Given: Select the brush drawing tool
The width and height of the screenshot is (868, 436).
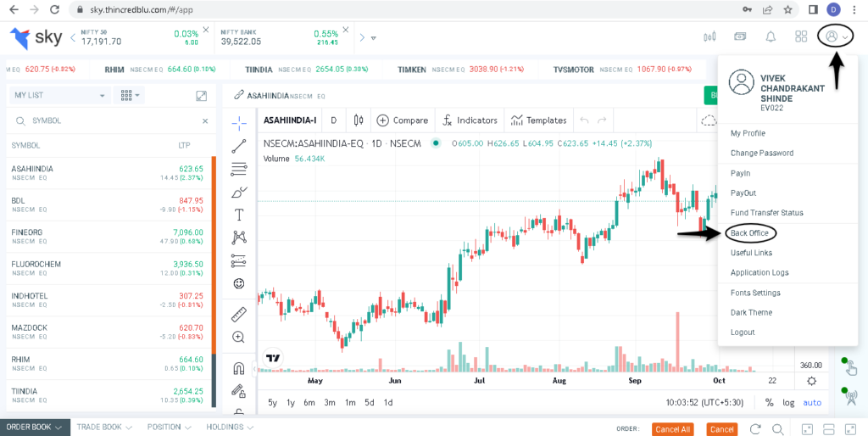Looking at the screenshot, I should (x=239, y=192).
